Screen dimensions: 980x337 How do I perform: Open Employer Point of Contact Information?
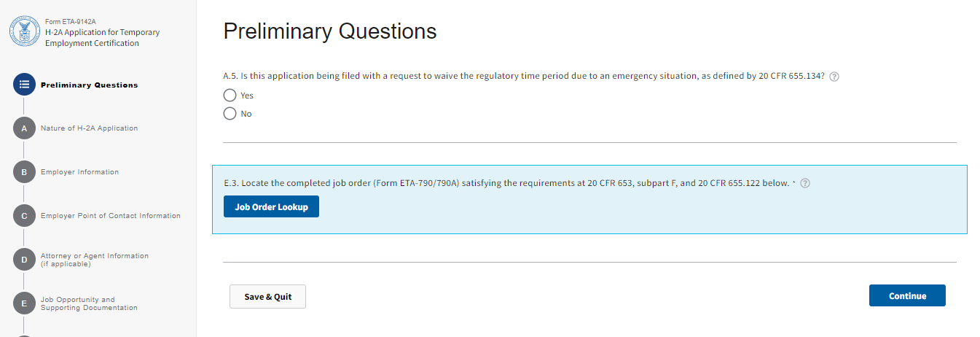(111, 216)
